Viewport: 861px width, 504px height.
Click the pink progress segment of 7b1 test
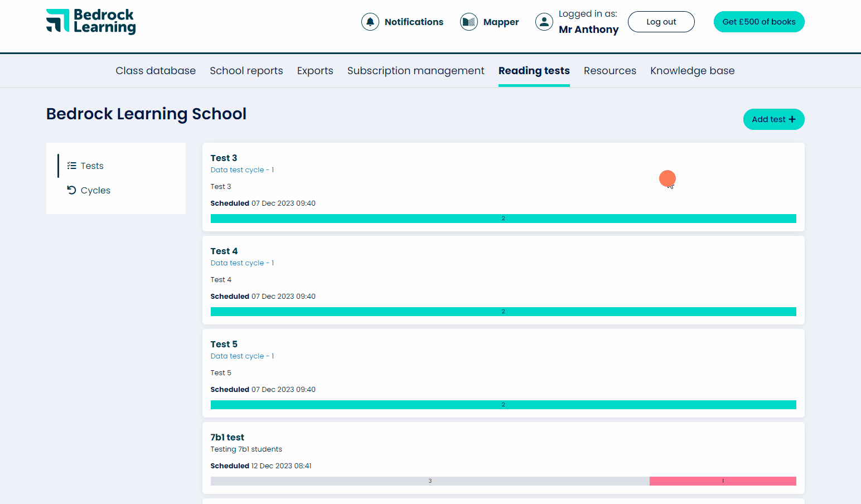click(x=723, y=480)
